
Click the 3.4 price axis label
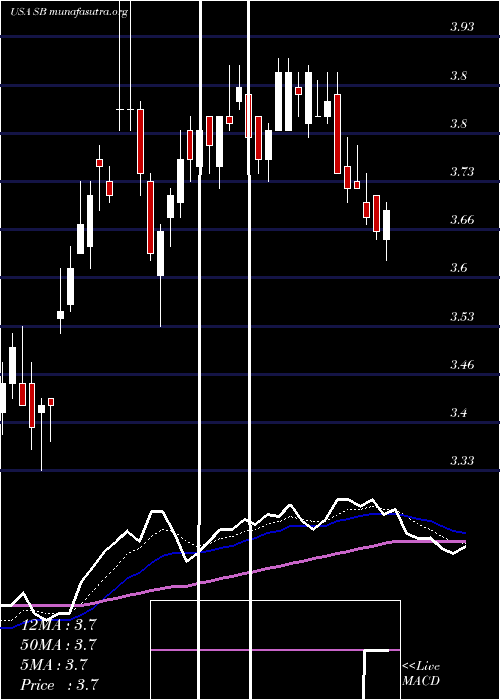tap(458, 413)
